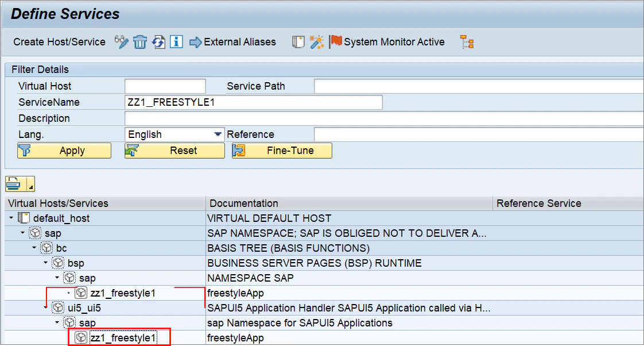
Task: Click the service cube icon next to bsp
Action: point(59,263)
